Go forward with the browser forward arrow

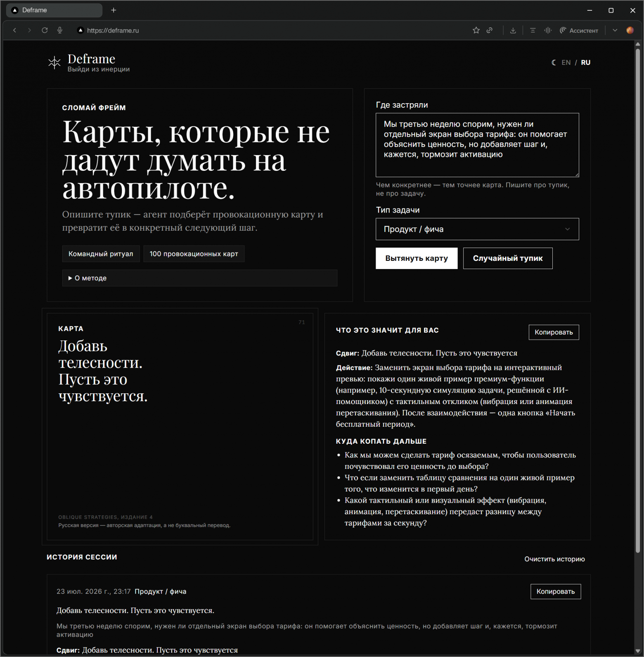[29, 30]
